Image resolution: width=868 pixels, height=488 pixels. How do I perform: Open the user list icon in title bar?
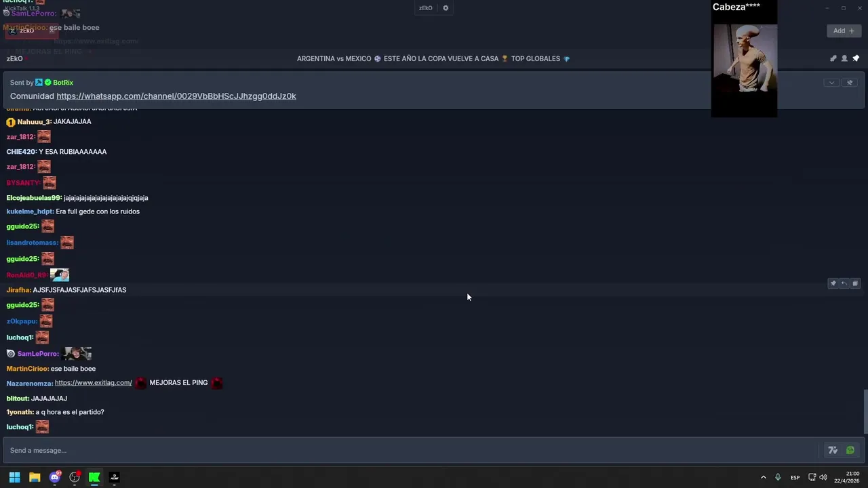[844, 58]
